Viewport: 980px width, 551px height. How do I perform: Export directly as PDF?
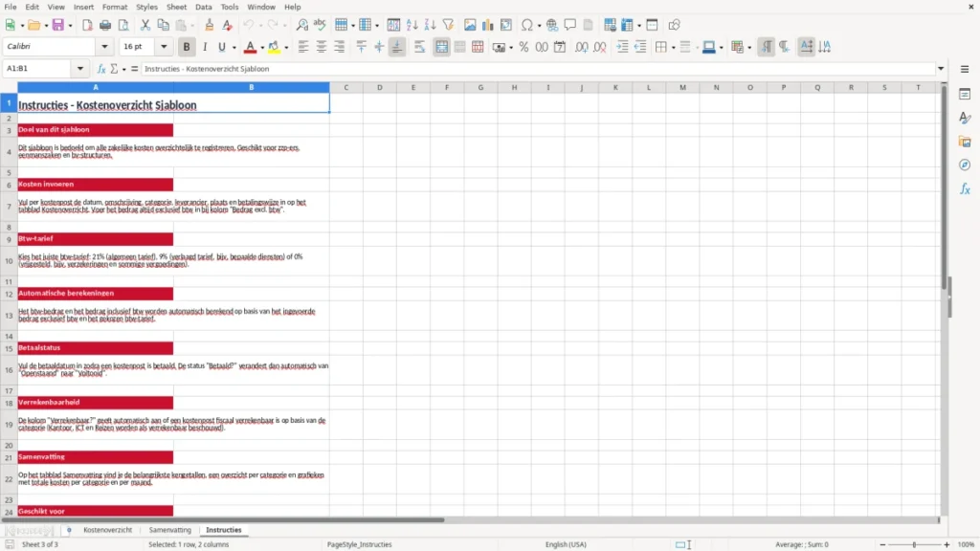(87, 25)
